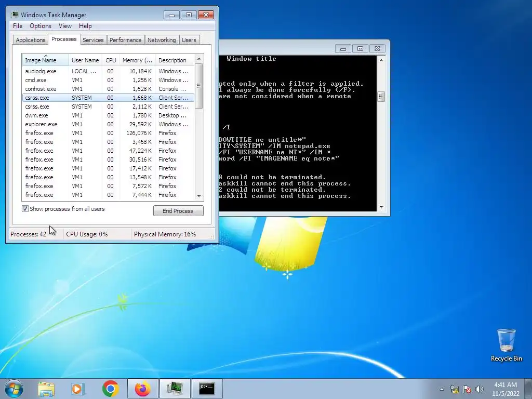Sort by Image Name column header
The height and width of the screenshot is (399, 532).
point(46,60)
